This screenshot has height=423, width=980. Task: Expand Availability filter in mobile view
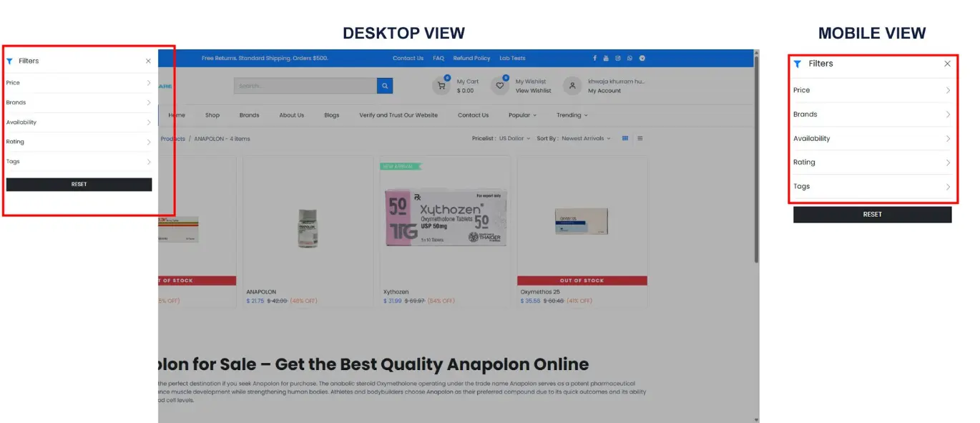(872, 139)
